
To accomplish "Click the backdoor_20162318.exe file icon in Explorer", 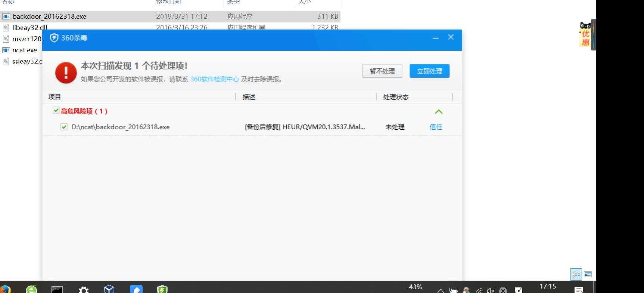I will (x=6, y=16).
